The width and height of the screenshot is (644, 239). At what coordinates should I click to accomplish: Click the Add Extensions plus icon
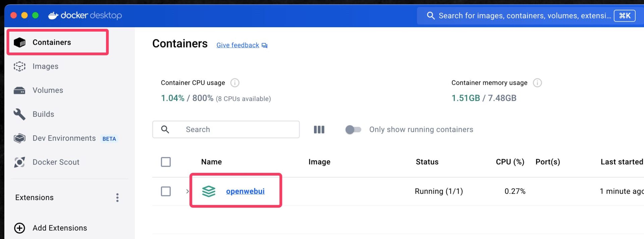[19, 228]
